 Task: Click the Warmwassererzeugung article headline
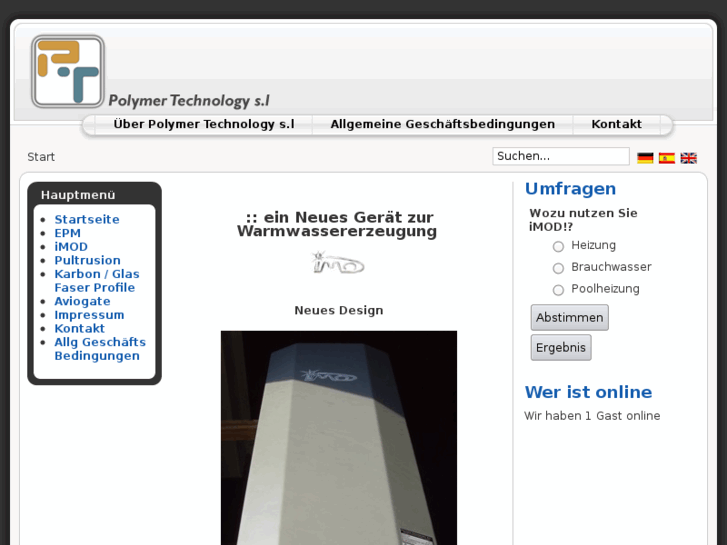coord(337,224)
